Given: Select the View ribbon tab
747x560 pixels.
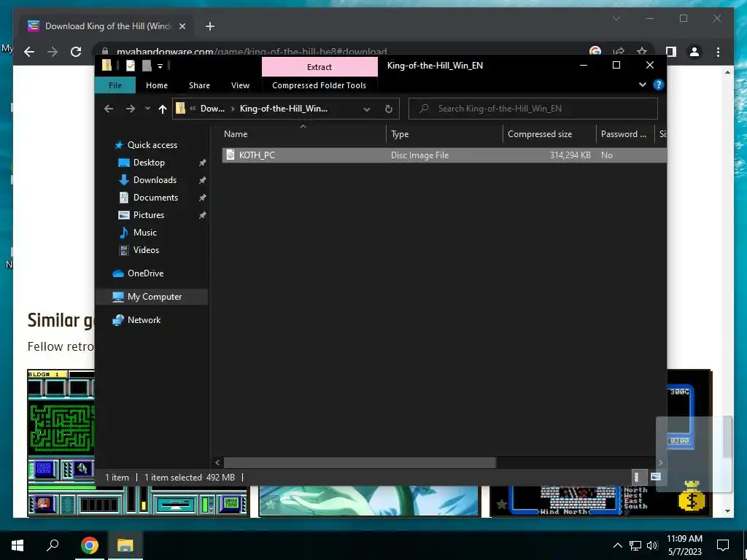Looking at the screenshot, I should pos(240,85).
